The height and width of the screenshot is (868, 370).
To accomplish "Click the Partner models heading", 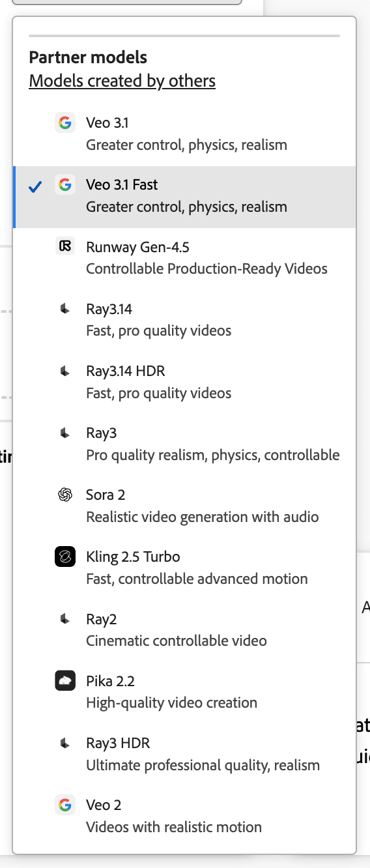I will pos(88,57).
